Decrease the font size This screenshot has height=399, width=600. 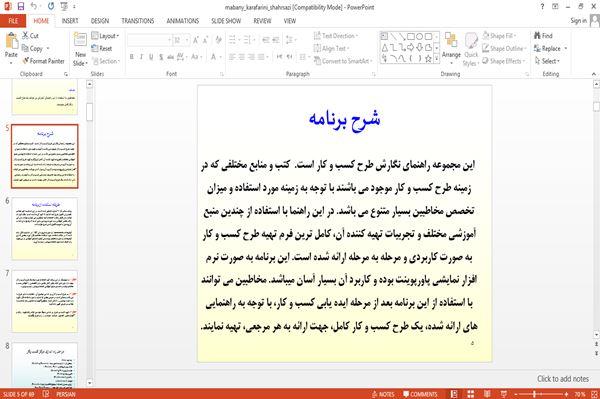click(205, 40)
